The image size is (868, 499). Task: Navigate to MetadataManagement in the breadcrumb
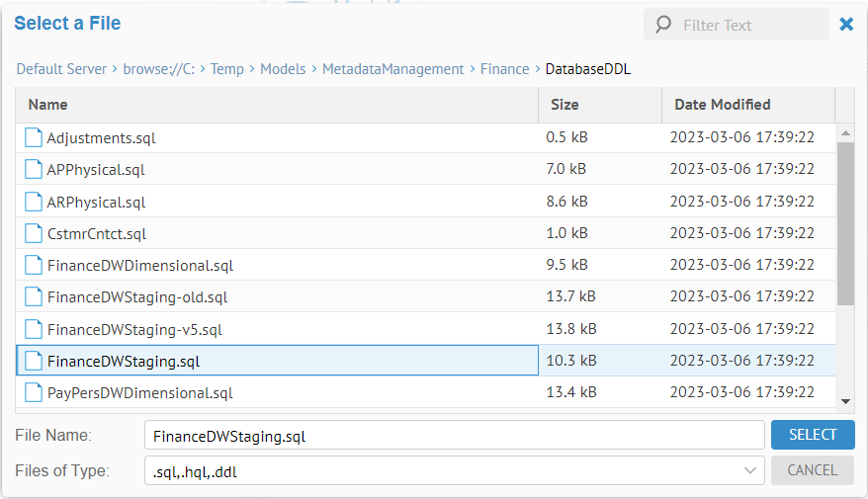(x=392, y=69)
